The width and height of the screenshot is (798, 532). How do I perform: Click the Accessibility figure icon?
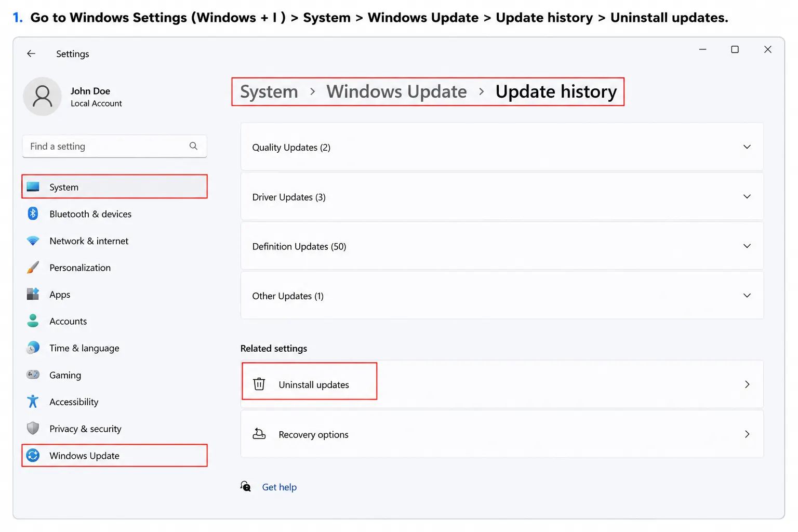(33, 402)
